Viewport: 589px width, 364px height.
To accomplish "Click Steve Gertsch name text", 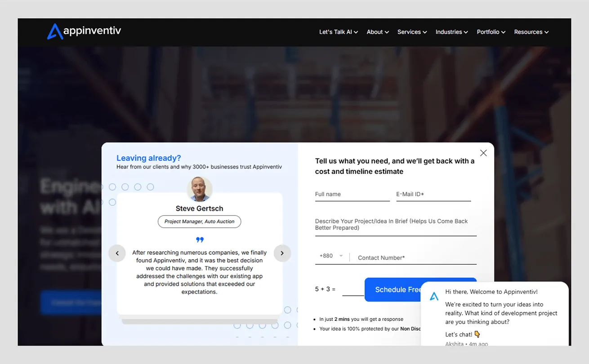I will (x=200, y=209).
